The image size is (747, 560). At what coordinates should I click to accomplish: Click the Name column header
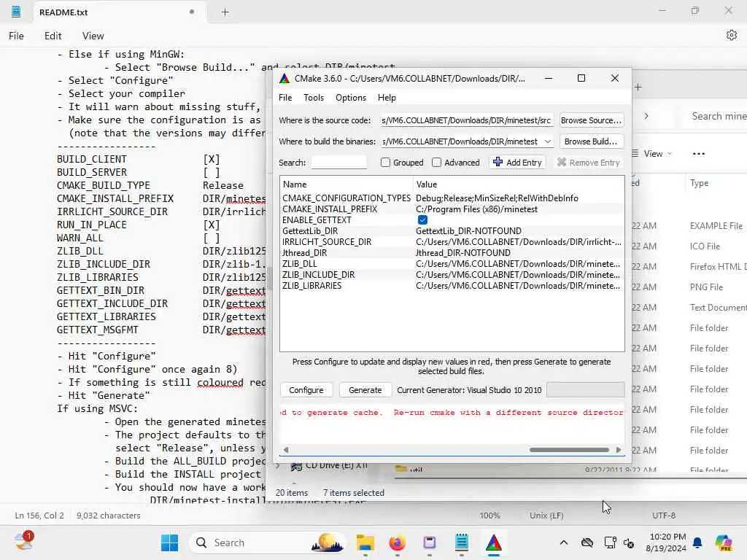point(347,184)
